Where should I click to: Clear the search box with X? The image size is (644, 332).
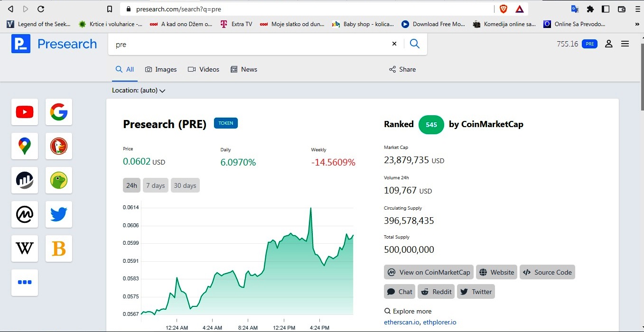click(x=394, y=44)
